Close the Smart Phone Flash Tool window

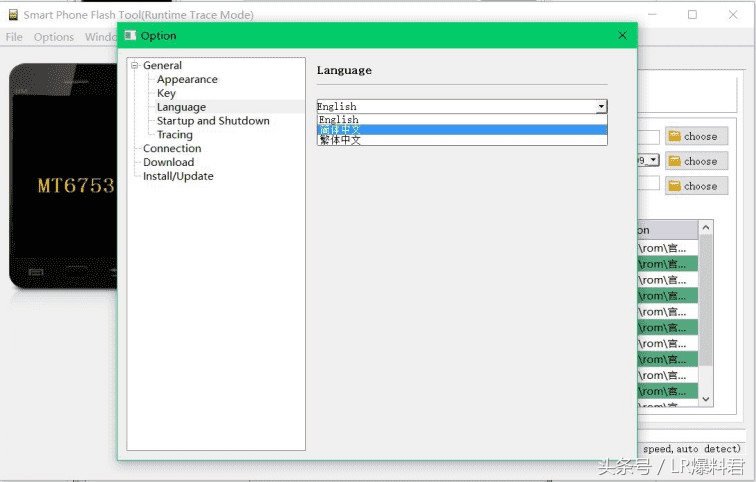[733, 15]
